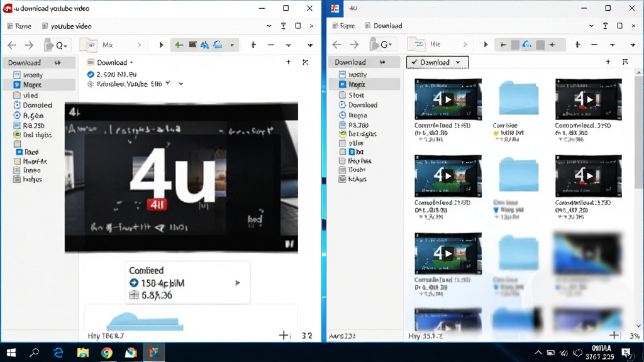Screen dimensions: 644x362
Task: Click the minus icon in right window toolbar
Action: coord(594,45)
